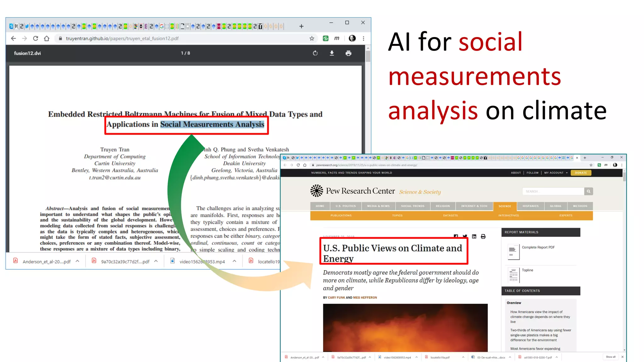Open INTERACTIVES in the orange submenu
644x362 pixels.
508,216
